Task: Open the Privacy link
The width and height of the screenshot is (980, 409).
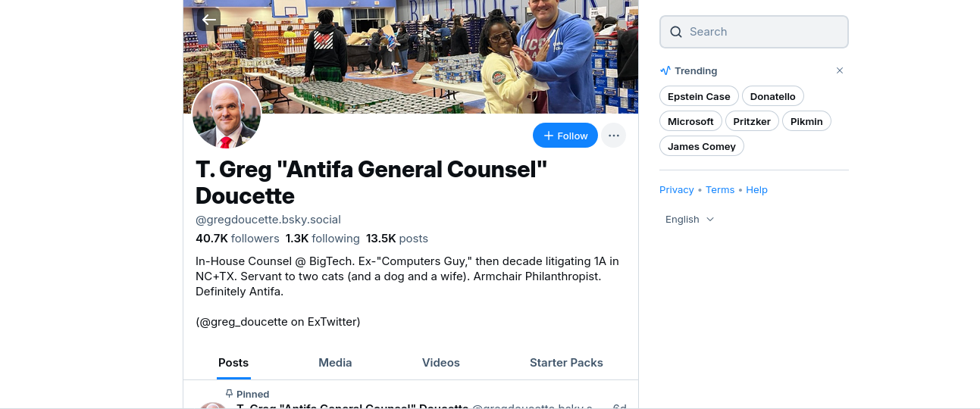Action: [677, 190]
